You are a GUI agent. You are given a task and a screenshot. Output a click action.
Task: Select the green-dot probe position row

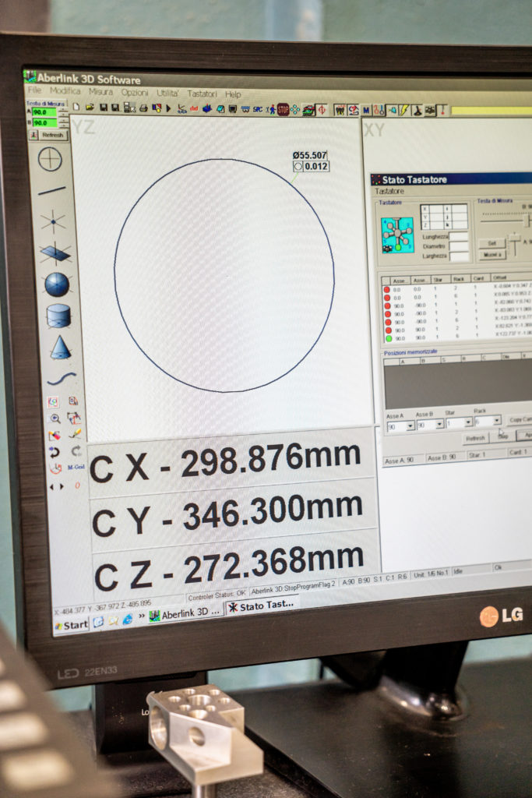[456, 338]
